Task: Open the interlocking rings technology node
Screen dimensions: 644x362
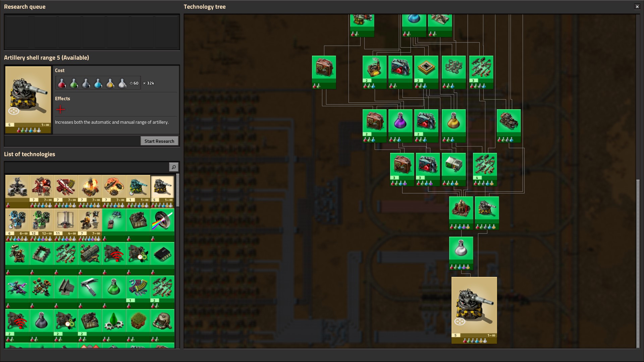Action: (454, 72)
